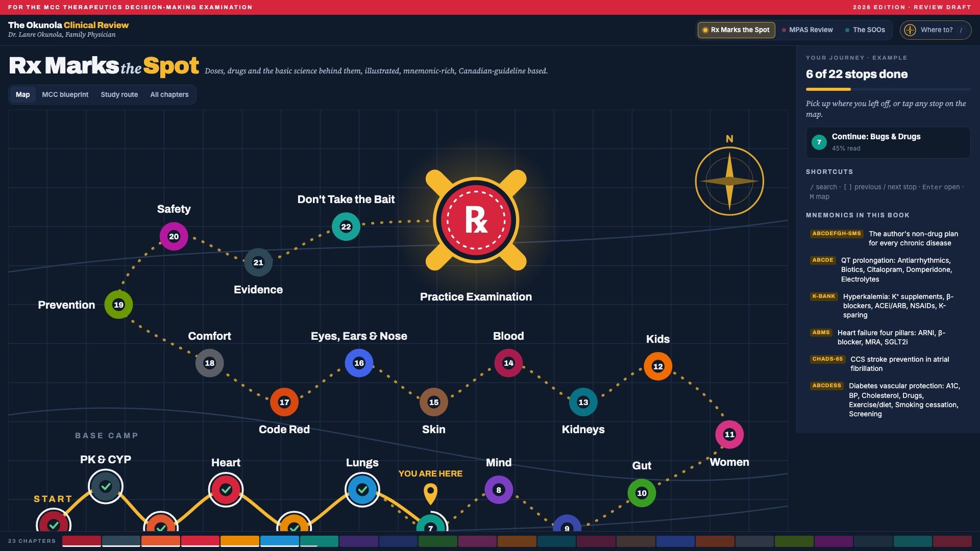Click the You Are Here location pin

tap(430, 494)
